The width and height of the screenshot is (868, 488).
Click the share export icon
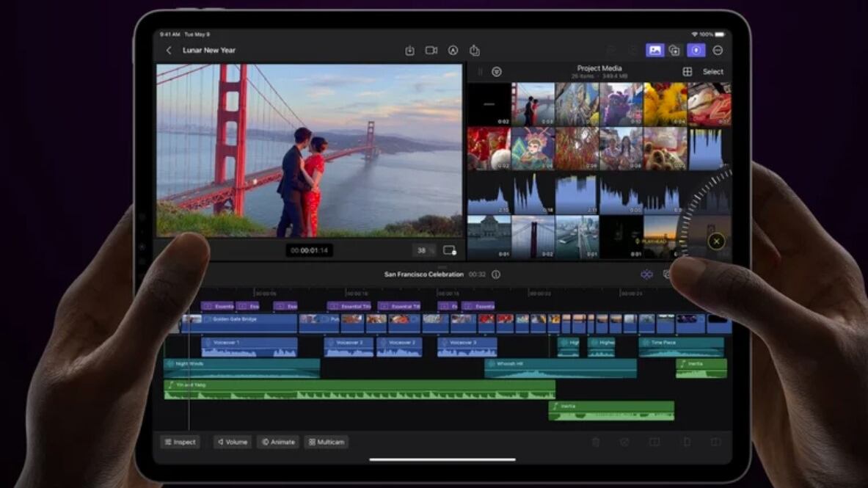475,50
